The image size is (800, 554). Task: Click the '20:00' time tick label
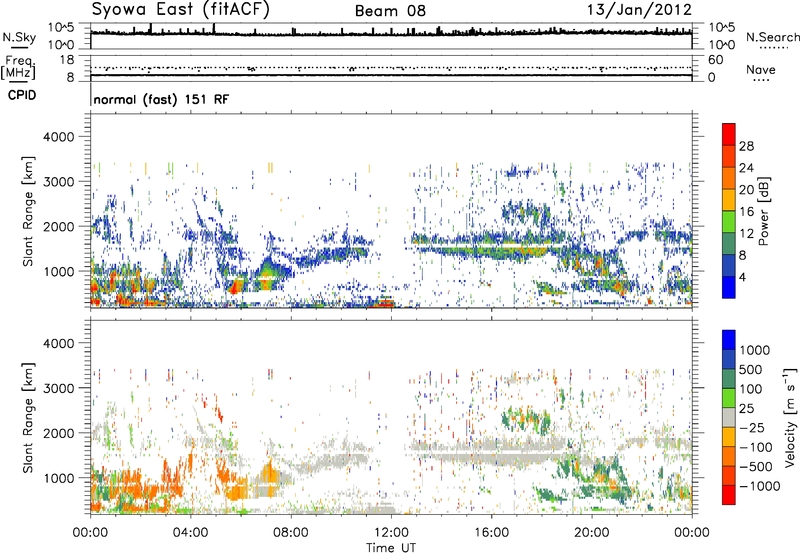[x=592, y=533]
